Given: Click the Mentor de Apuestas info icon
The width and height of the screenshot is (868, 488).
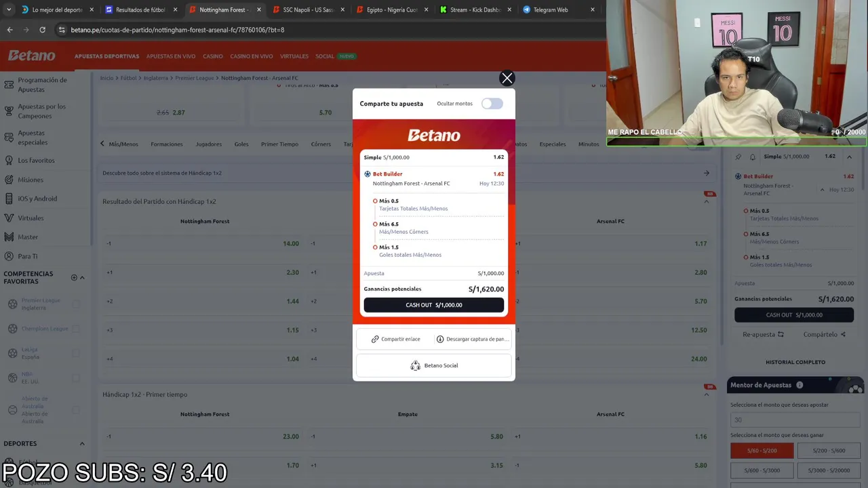Looking at the screenshot, I should point(800,385).
